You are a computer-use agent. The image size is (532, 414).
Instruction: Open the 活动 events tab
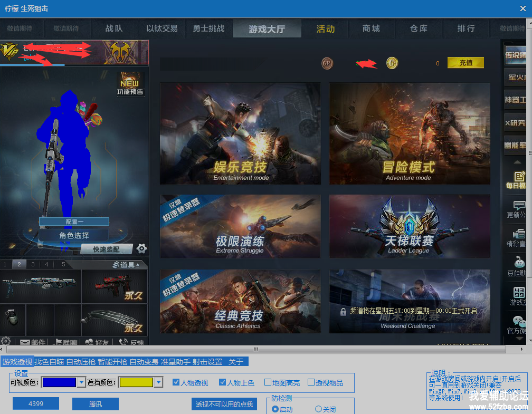pyautogui.click(x=325, y=29)
